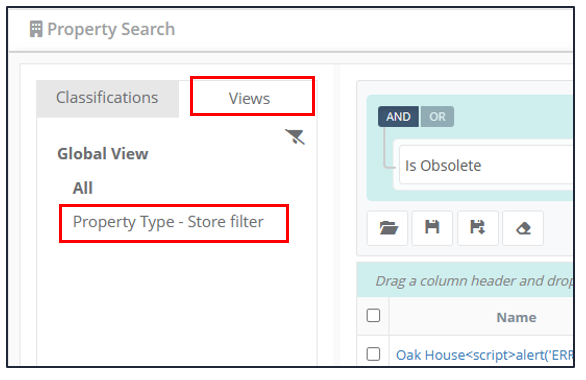Click the Property Search building icon
Image resolution: width=586 pixels, height=380 pixels.
(x=36, y=29)
